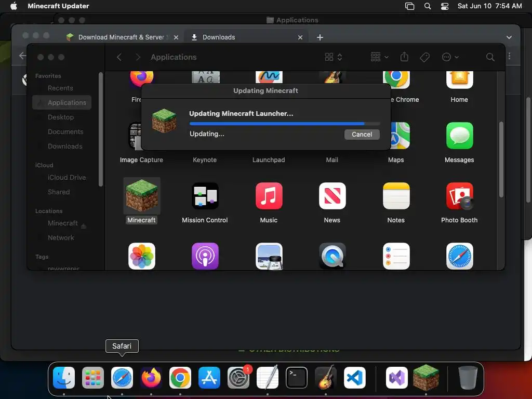
Task: Open the Photos app icon
Action: (141, 256)
